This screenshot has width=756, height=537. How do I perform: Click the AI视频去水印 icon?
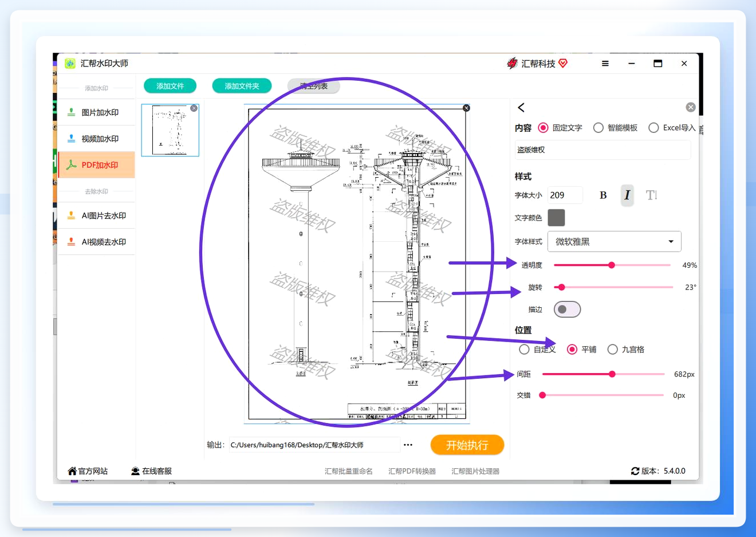tap(71, 242)
